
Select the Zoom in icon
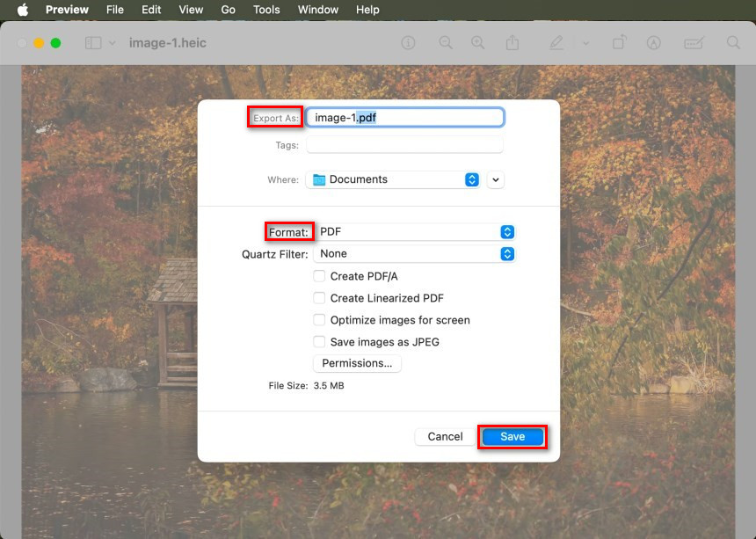coord(478,42)
